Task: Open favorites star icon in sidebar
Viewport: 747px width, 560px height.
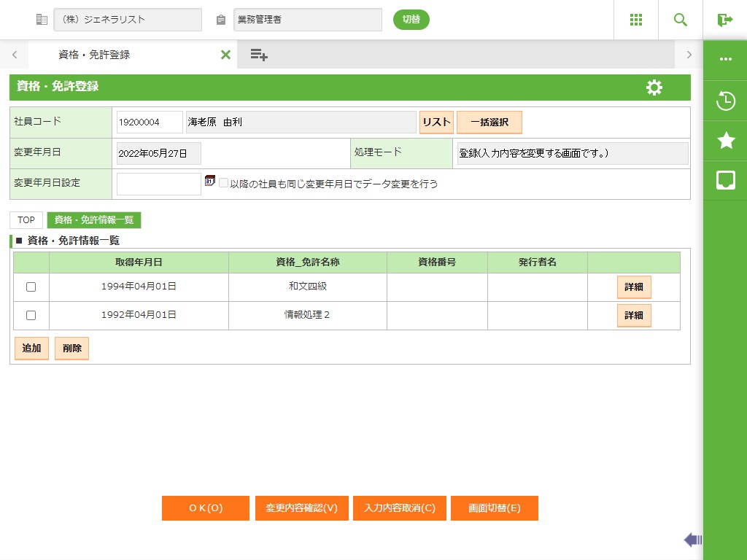Action: (x=725, y=141)
